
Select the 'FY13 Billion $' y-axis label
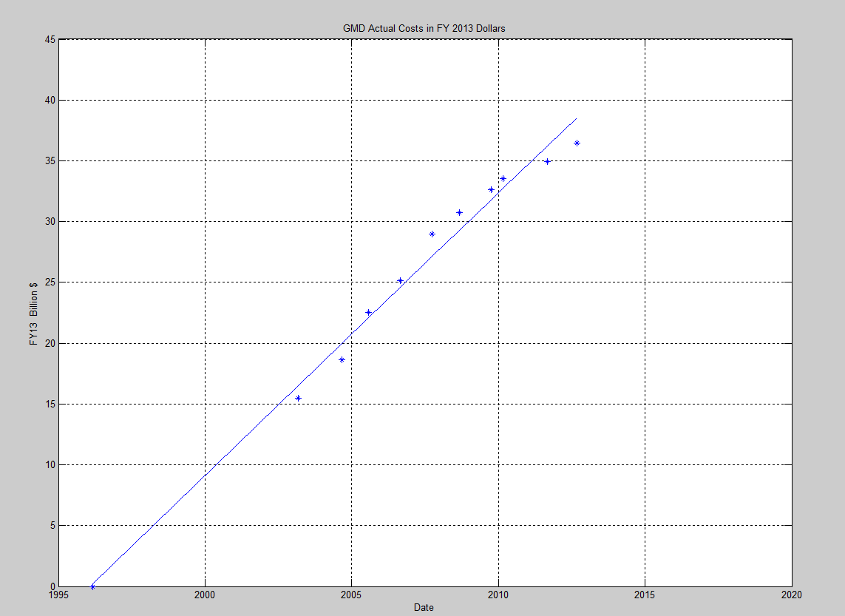(x=33, y=312)
